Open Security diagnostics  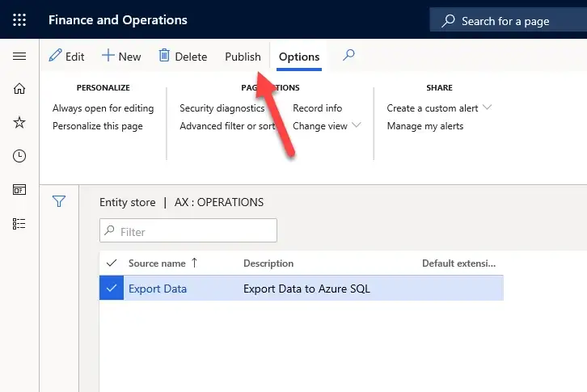(222, 108)
